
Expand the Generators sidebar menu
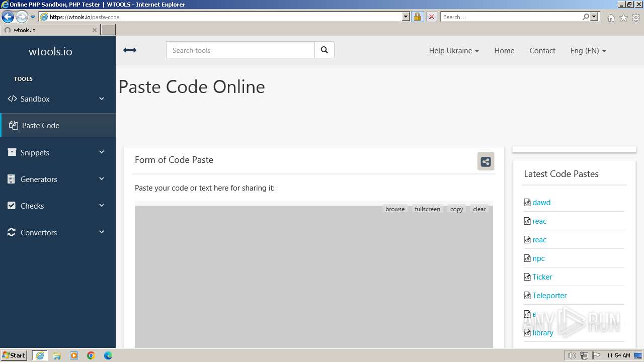58,179
